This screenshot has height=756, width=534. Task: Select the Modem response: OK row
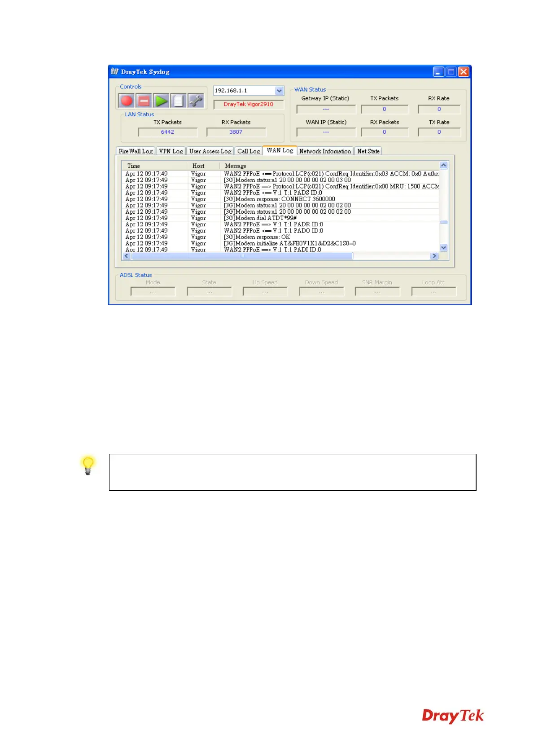280,237
